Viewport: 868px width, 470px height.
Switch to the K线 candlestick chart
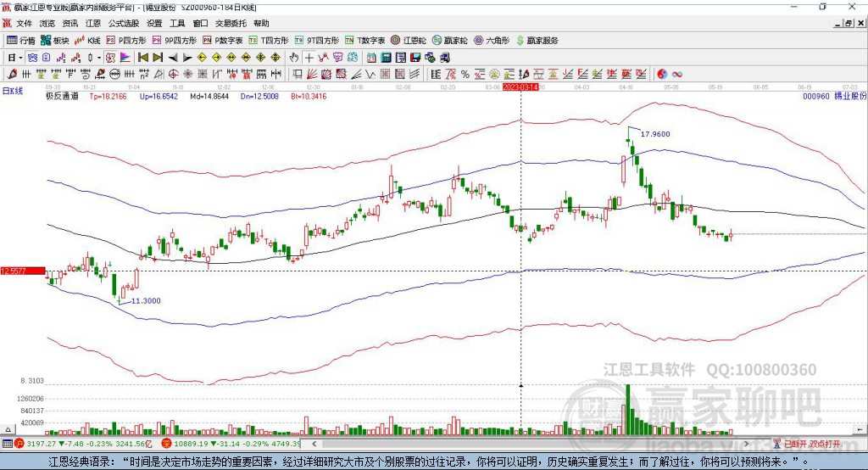coord(87,41)
